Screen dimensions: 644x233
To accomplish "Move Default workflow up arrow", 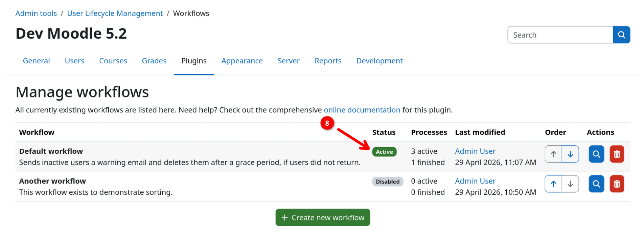I will 553,154.
